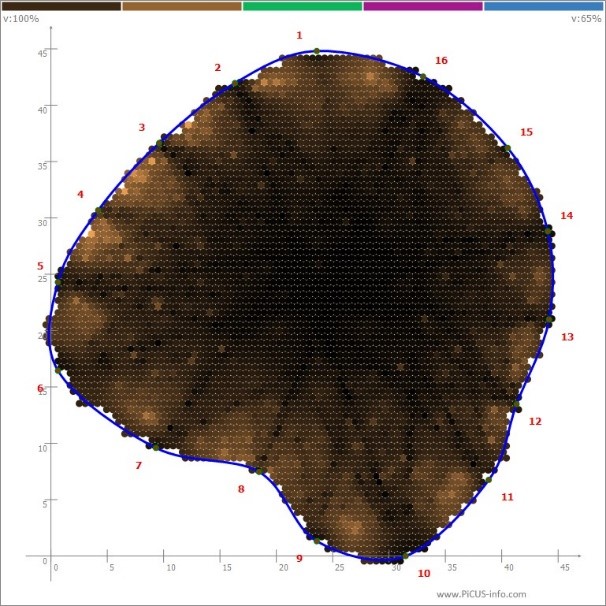Click the v:65% velocity label
Viewport: 606px width, 606px height.
[x=584, y=19]
